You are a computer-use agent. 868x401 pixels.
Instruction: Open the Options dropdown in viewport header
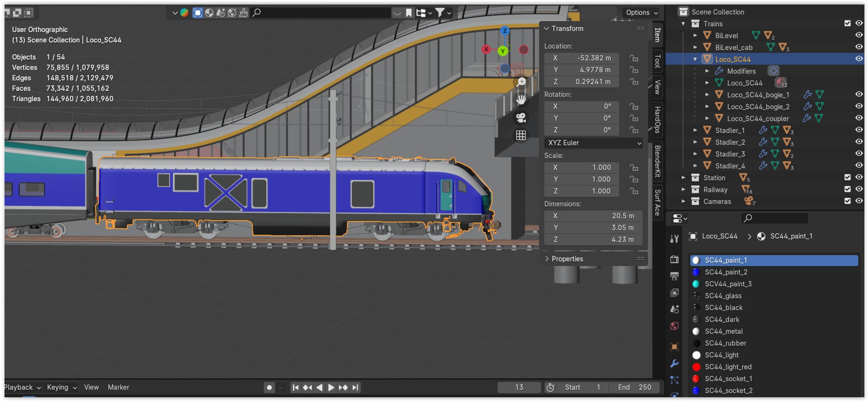point(642,13)
